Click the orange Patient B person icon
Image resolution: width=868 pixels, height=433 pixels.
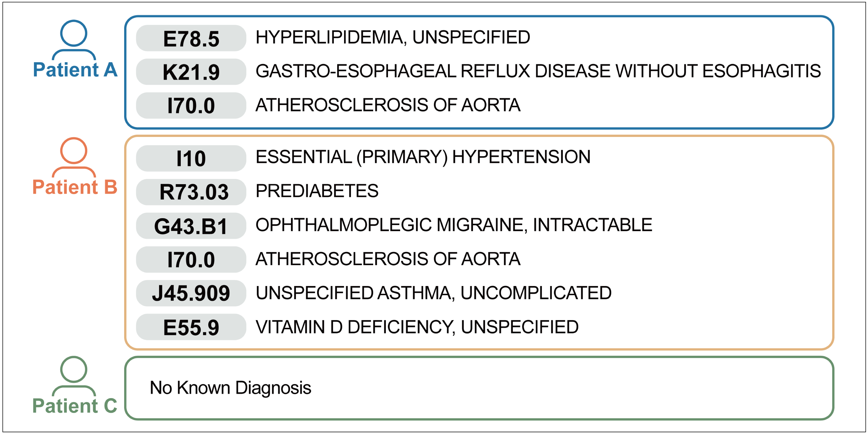[x=74, y=157]
